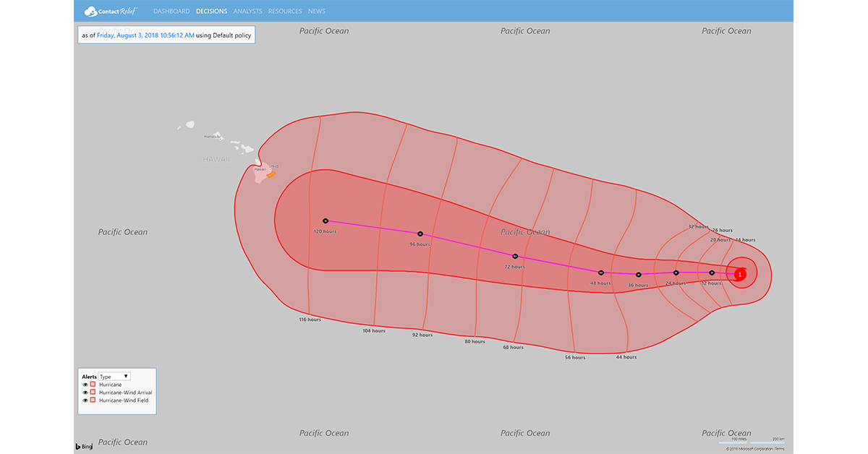This screenshot has width=868, height=454.
Task: Click the '104 hours' wind arrival label
Action: (374, 330)
